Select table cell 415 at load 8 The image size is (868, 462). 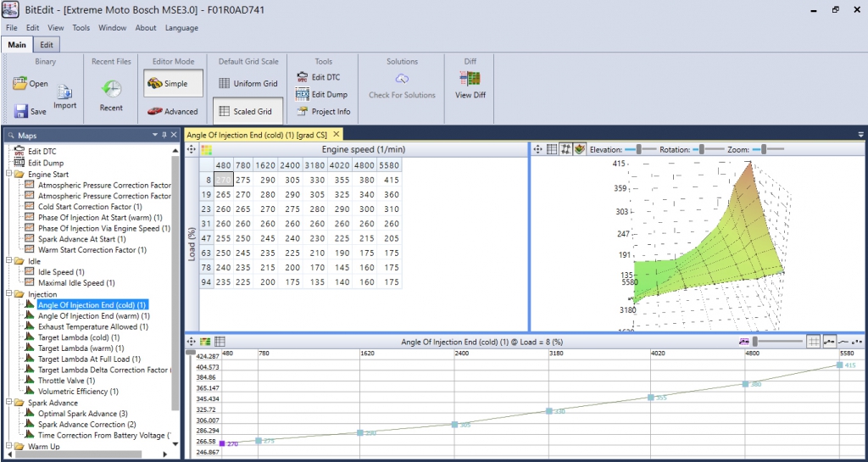click(389, 180)
